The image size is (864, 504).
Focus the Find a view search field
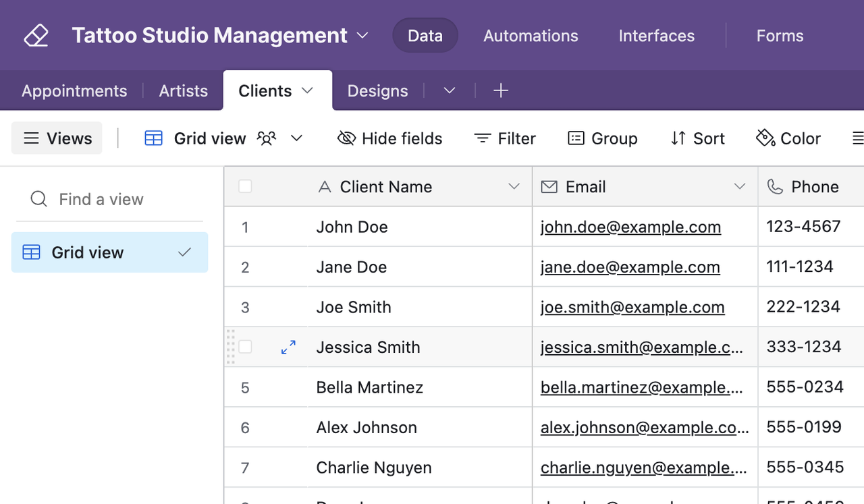pos(109,199)
